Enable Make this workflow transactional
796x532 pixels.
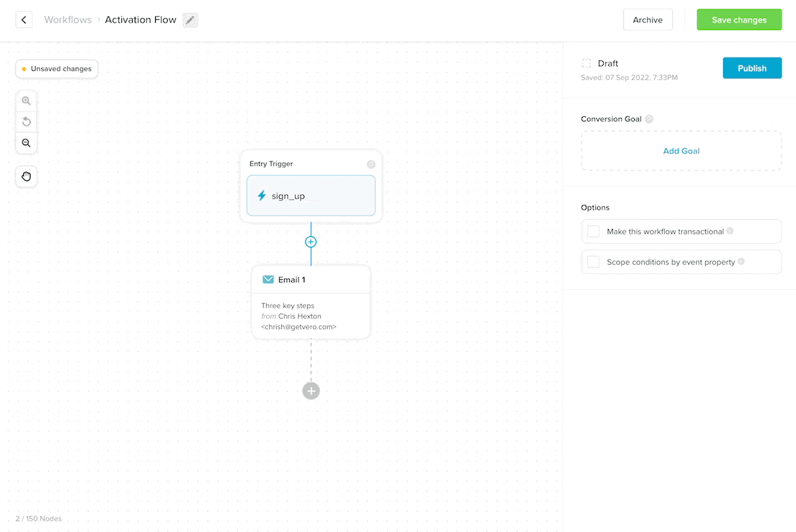coord(593,231)
